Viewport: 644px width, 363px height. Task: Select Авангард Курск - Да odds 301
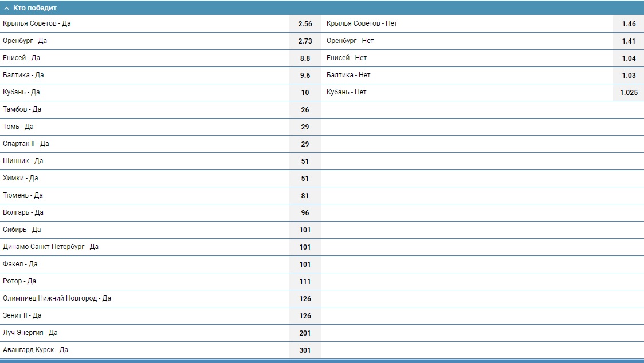click(x=305, y=350)
